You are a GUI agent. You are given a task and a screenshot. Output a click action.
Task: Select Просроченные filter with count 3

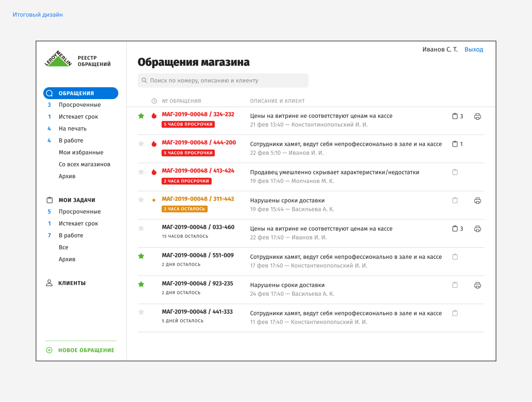coord(79,105)
